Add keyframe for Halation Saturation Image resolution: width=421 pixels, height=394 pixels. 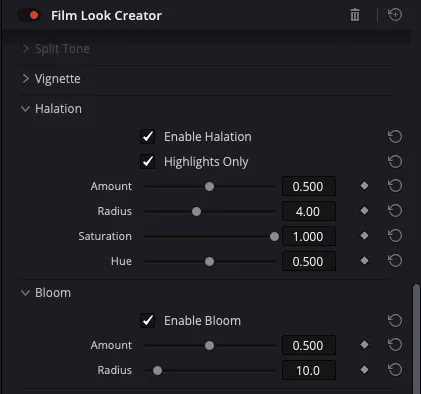point(364,236)
